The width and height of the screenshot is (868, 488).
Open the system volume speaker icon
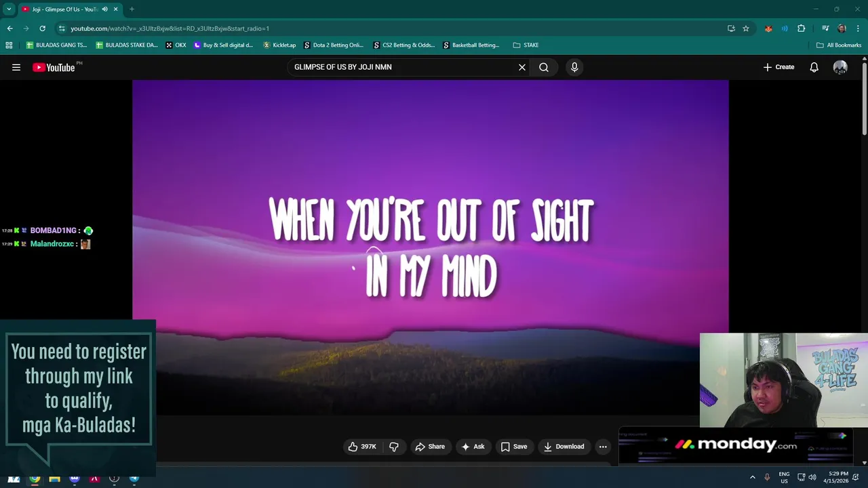point(812,478)
